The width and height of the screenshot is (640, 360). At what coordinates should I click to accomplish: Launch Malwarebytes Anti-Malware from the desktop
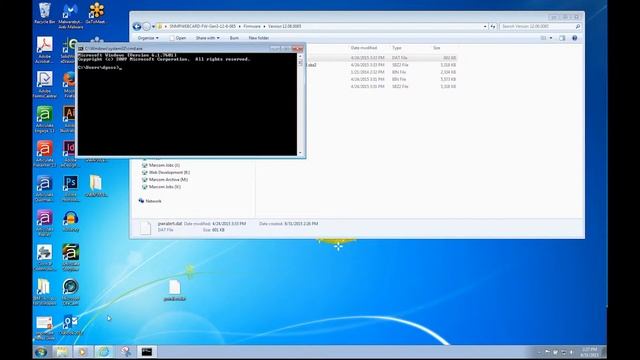coord(70,16)
